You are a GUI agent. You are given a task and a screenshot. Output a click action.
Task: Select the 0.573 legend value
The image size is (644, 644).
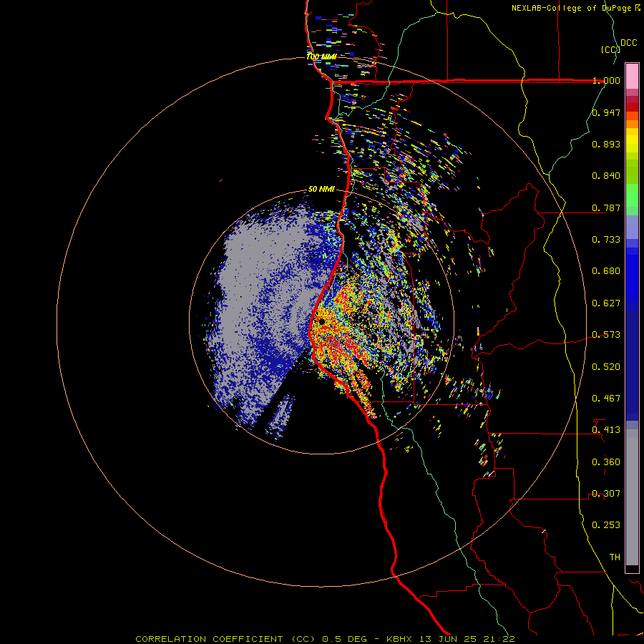click(x=606, y=335)
